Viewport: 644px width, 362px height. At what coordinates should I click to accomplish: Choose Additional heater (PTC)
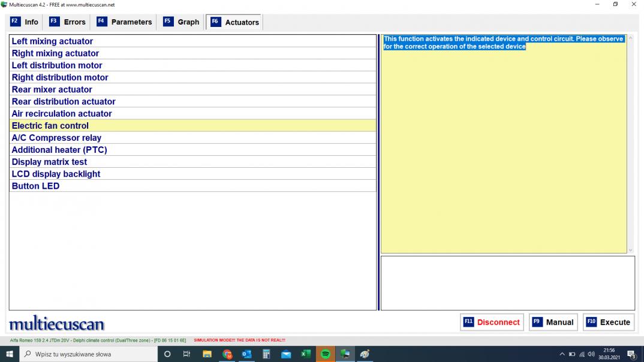point(192,150)
